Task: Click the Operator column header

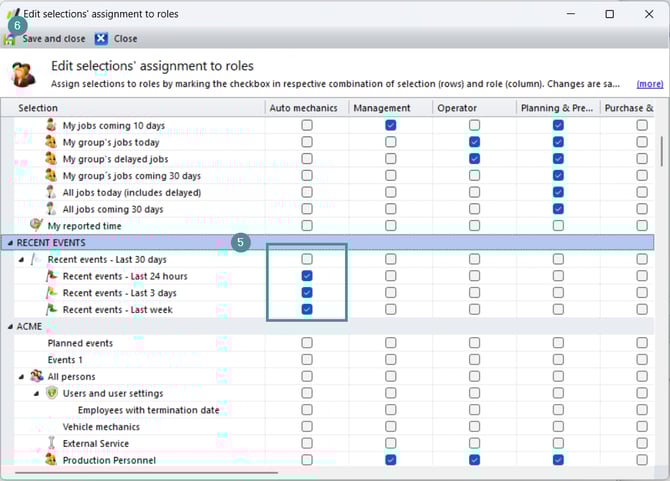Action: click(474, 108)
